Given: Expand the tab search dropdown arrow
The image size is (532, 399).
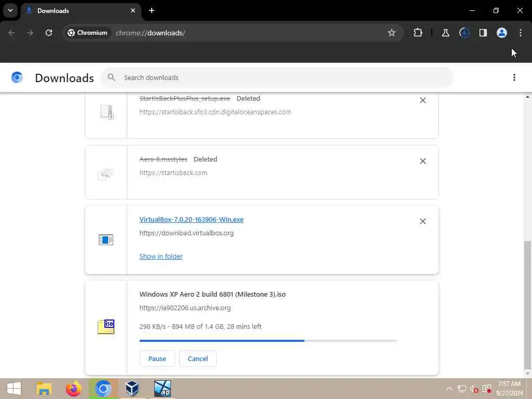Looking at the screenshot, I should pos(10,10).
